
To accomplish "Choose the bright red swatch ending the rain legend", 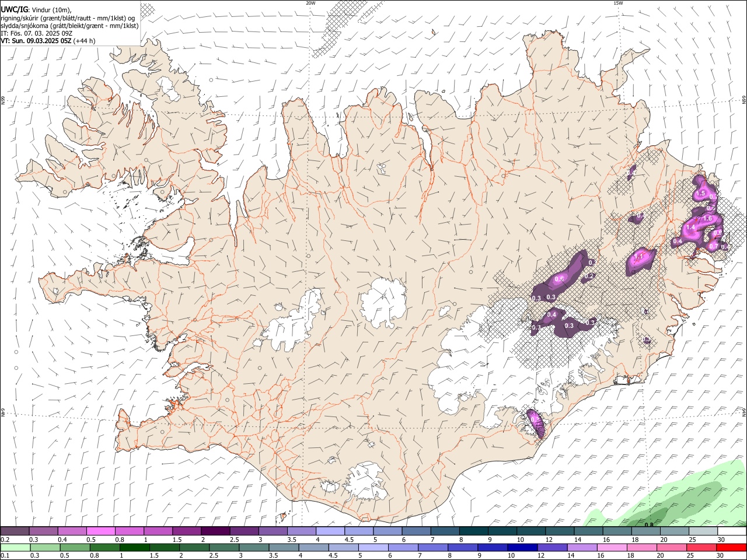I will 731,547.
